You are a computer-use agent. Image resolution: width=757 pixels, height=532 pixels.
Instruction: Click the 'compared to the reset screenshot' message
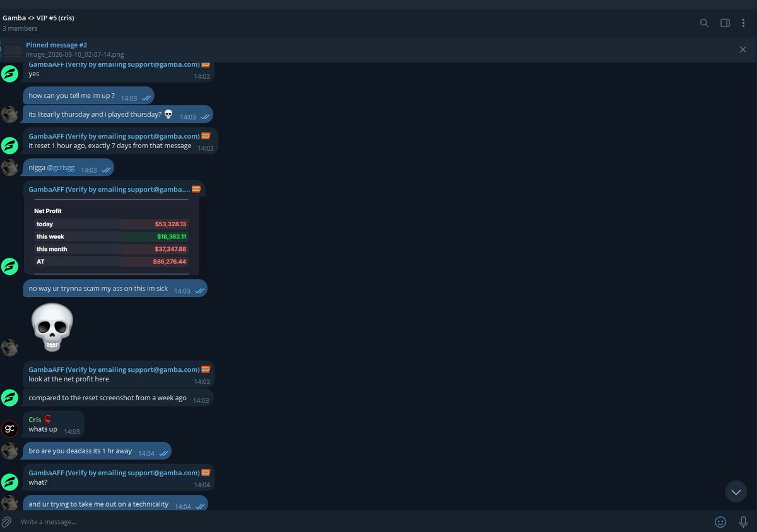coord(118,398)
